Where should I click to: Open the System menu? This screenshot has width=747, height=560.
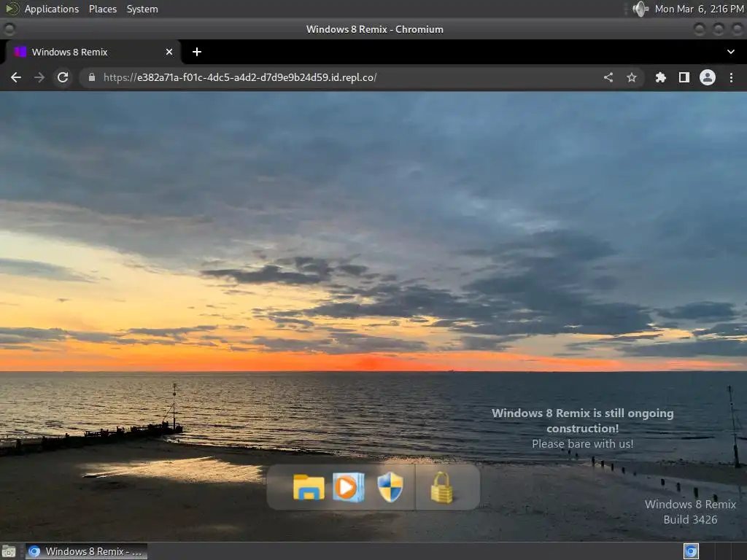click(142, 9)
